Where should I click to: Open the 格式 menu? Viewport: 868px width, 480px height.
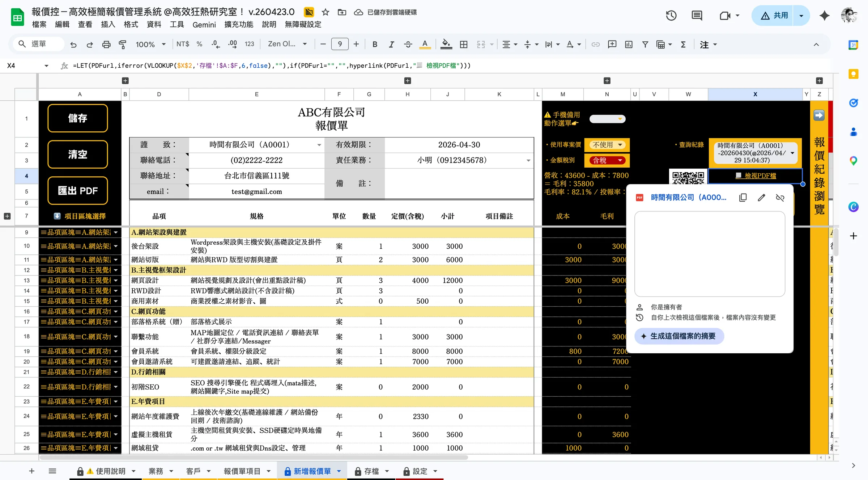[131, 25]
